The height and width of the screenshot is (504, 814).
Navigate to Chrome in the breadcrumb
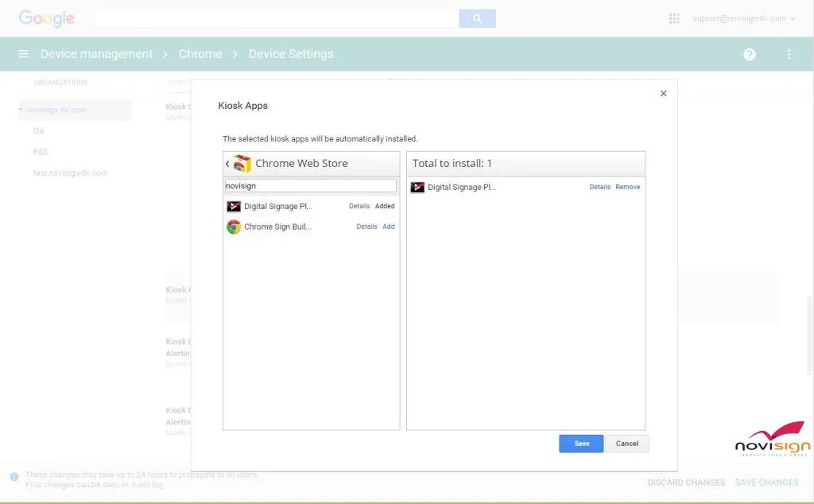pyautogui.click(x=200, y=54)
